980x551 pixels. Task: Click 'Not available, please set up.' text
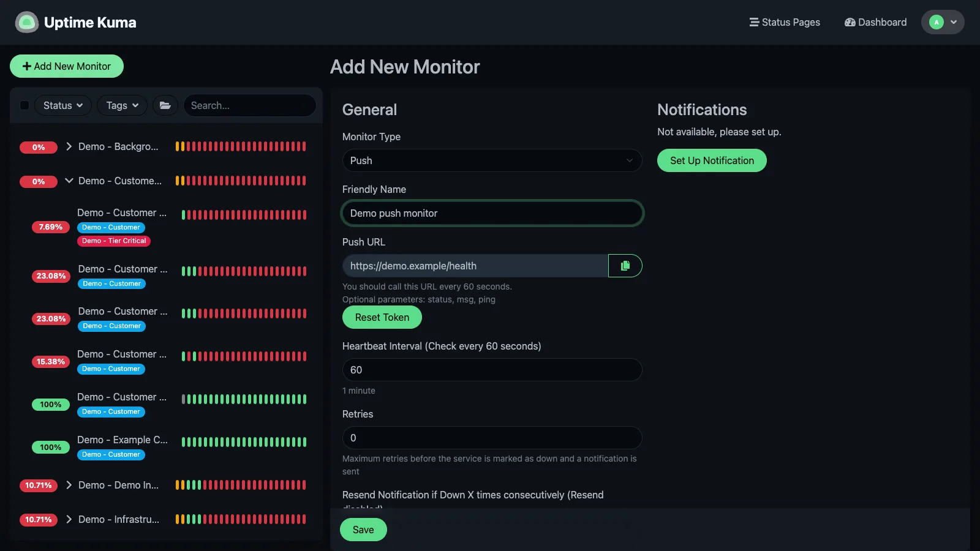719,132
